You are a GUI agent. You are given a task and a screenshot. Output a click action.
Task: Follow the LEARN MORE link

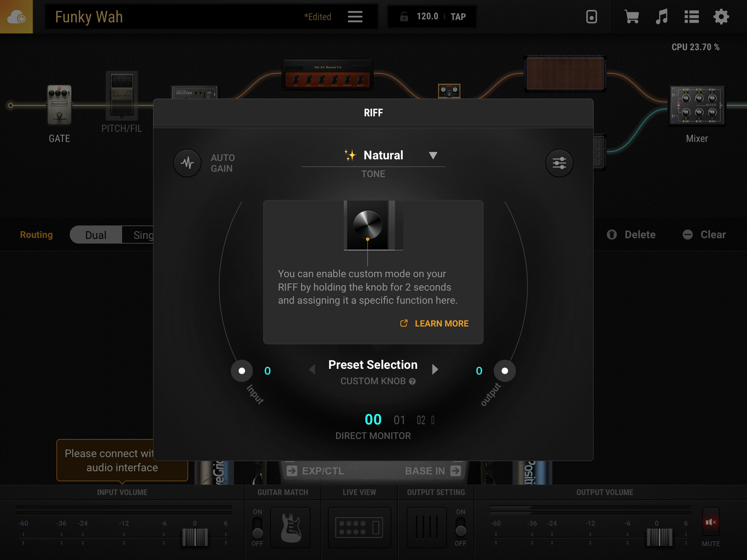pyautogui.click(x=435, y=323)
